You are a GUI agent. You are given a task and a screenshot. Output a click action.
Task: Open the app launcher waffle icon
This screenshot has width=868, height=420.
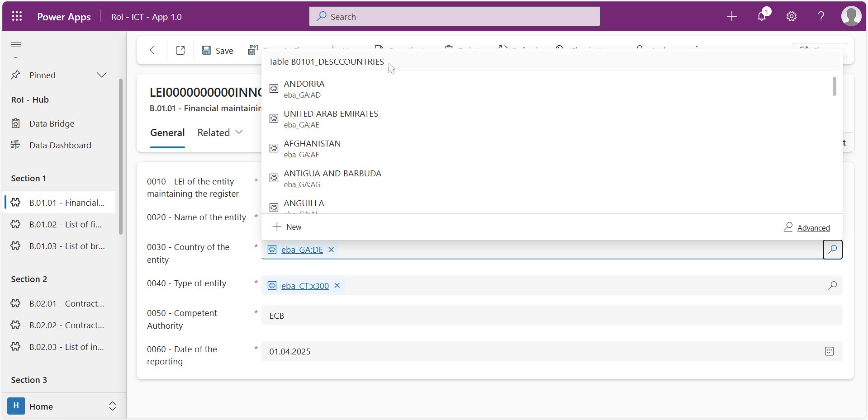click(x=17, y=17)
